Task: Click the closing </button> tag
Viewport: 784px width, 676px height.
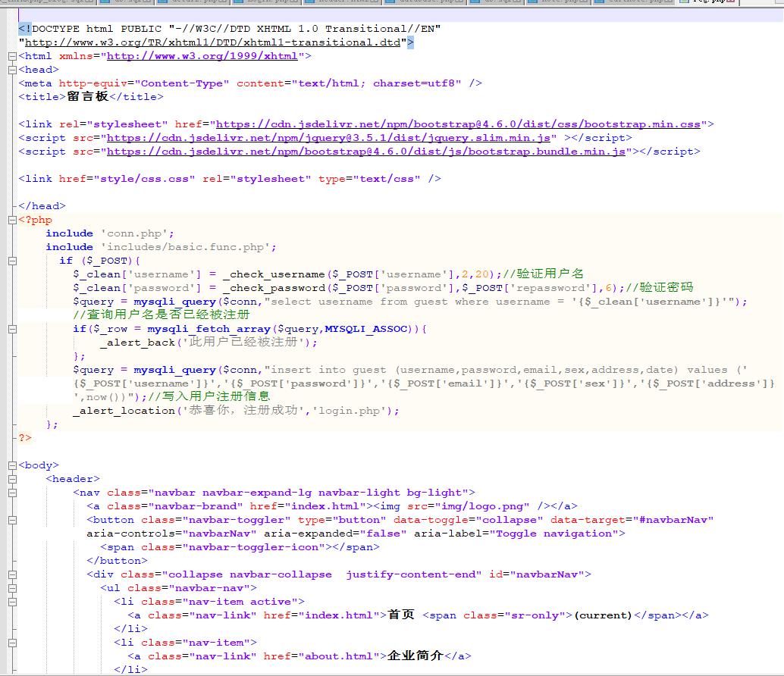Action: (117, 561)
